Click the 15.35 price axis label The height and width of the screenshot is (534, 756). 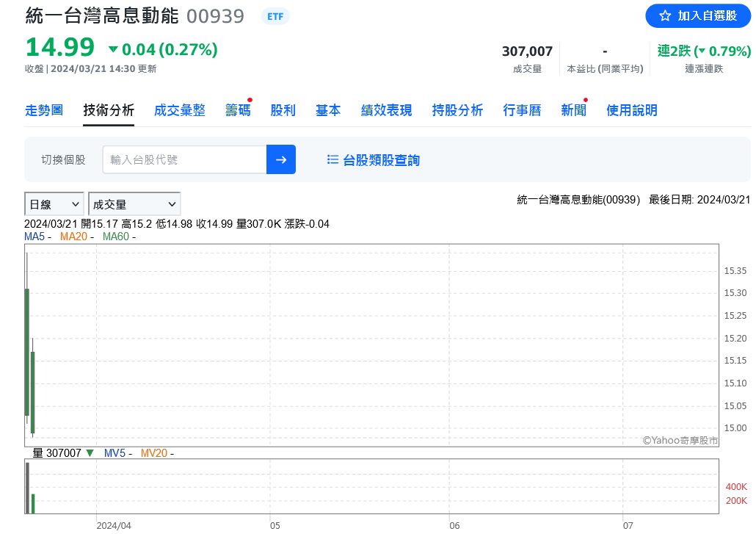(735, 270)
